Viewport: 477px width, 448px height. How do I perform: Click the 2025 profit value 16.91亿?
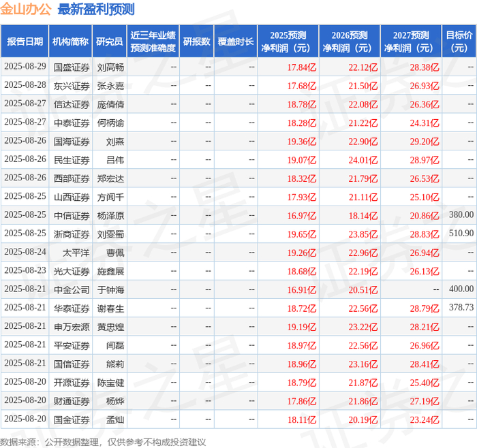(x=302, y=289)
